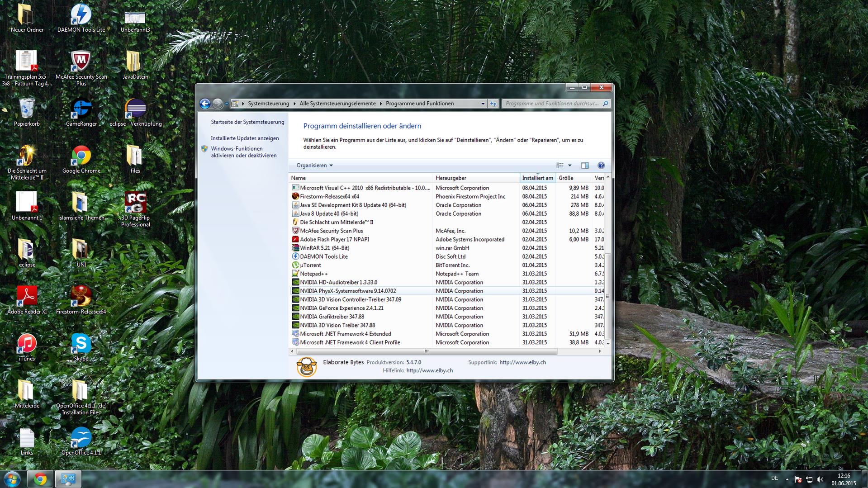
Task: Click the horizontal scrollbar thumb in list
Action: pos(427,351)
